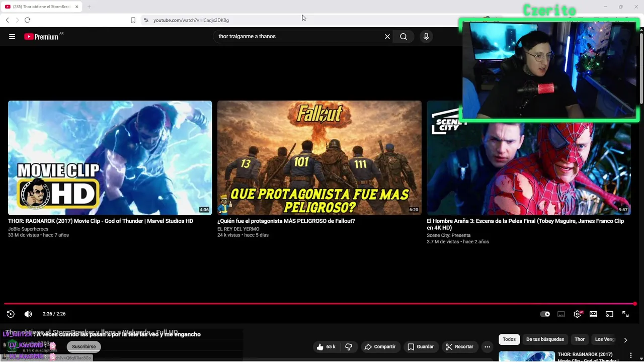Enter fullscreen mode
Image resolution: width=644 pixels, height=362 pixels.
625,314
